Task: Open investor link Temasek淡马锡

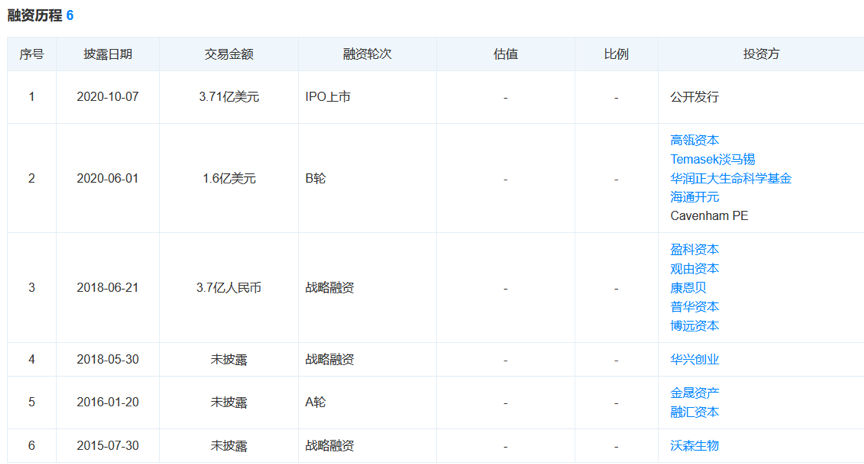Action: tap(712, 159)
